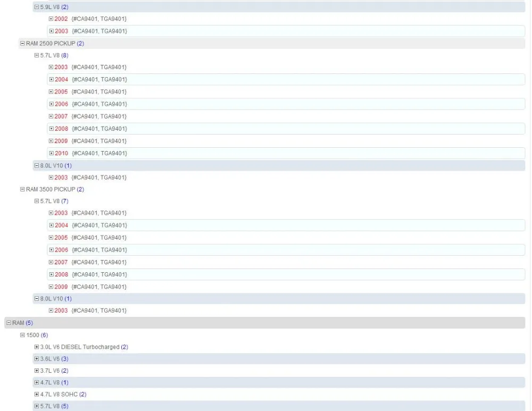Viewport: 532px width, 411px height.
Task: Expand 5.7L V8 (5) under RAM 1500
Action: pos(37,406)
